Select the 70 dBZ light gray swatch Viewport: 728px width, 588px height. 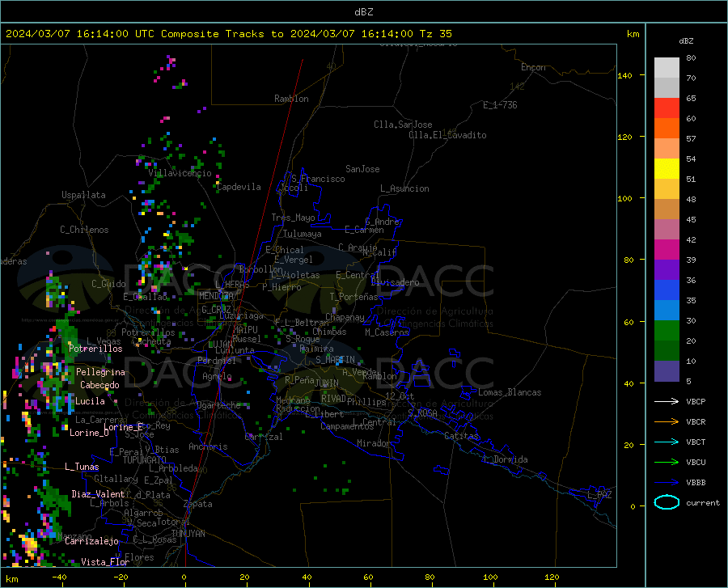point(667,87)
